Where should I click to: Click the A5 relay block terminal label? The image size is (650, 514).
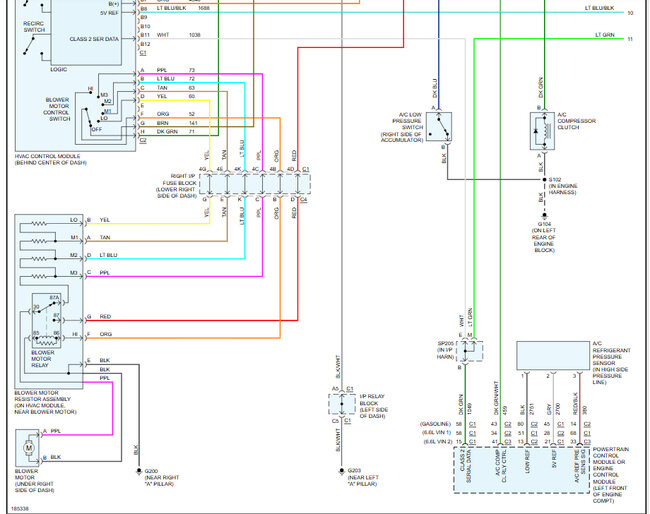click(x=335, y=389)
